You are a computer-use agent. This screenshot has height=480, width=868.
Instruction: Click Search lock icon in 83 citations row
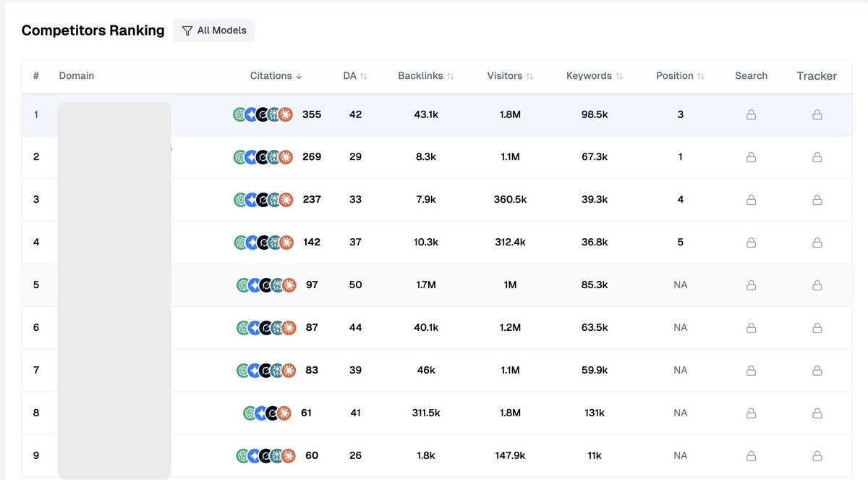pyautogui.click(x=751, y=371)
